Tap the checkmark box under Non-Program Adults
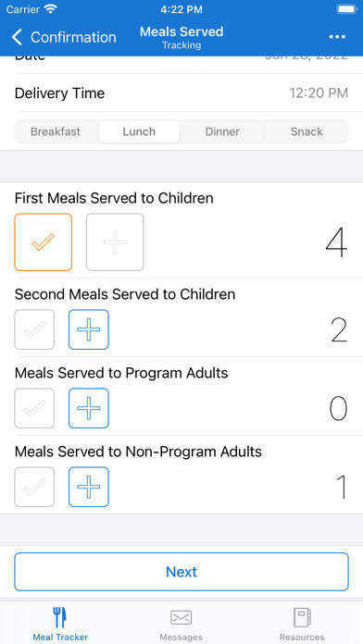This screenshot has width=363, height=644. click(x=34, y=487)
